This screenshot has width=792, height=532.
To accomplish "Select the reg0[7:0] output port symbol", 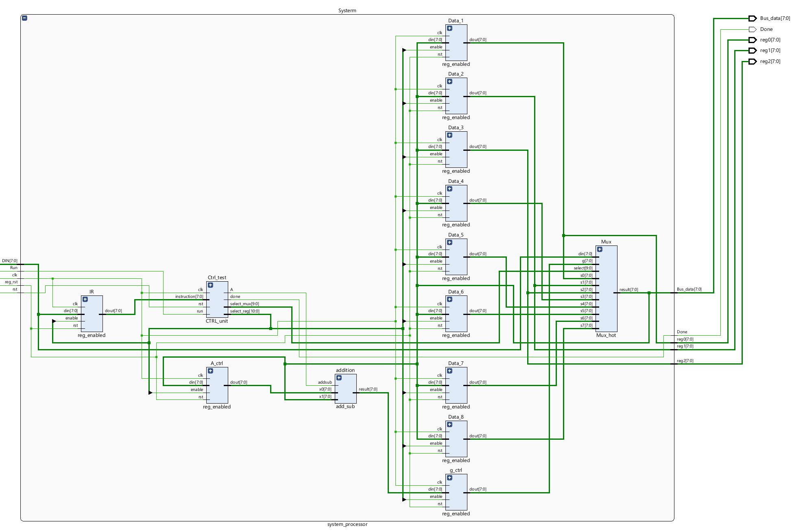I will click(753, 40).
